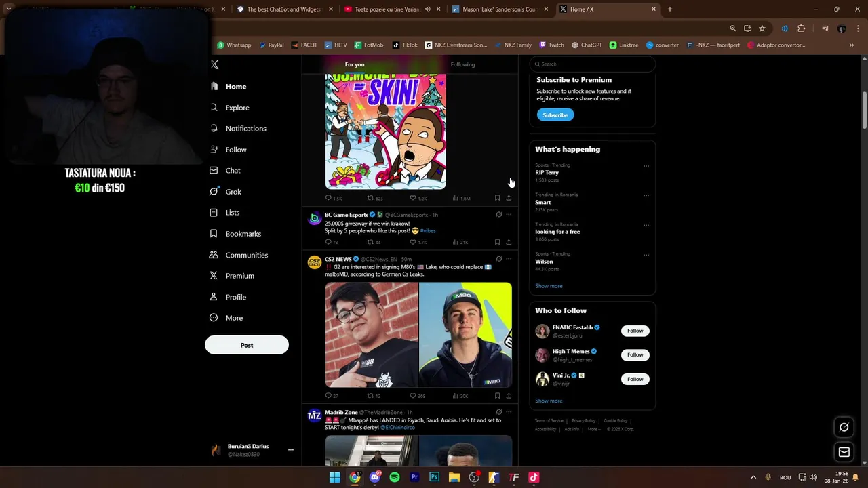This screenshot has height=488, width=868.
Task: Open more options on Madrib Zone post
Action: coord(509,412)
